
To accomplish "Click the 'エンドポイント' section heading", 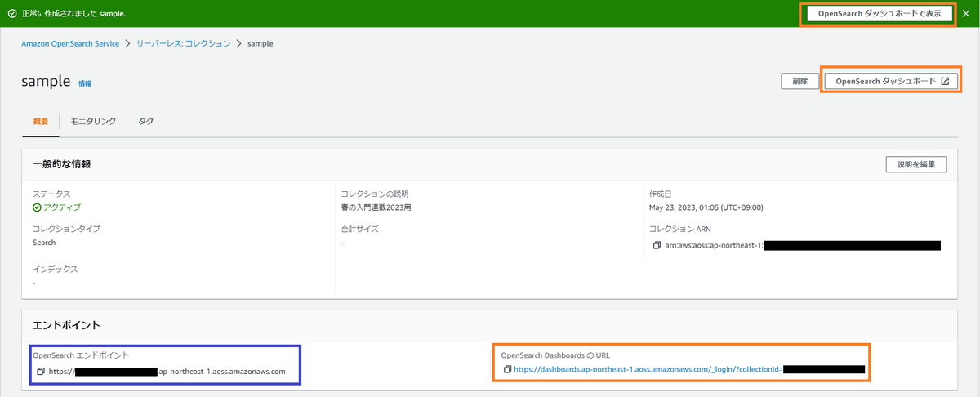I will tap(67, 325).
